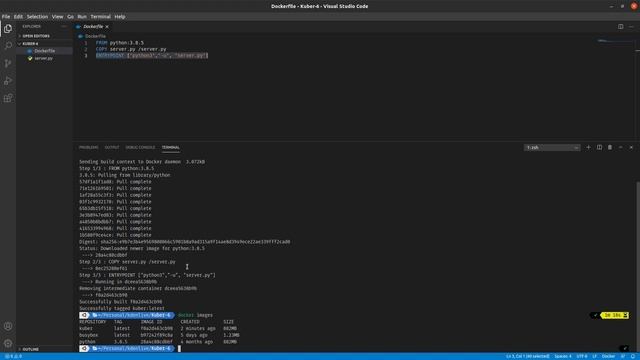Viewport: 640px width, 360px height.
Task: Click the busybox row in images table
Action: [159, 335]
